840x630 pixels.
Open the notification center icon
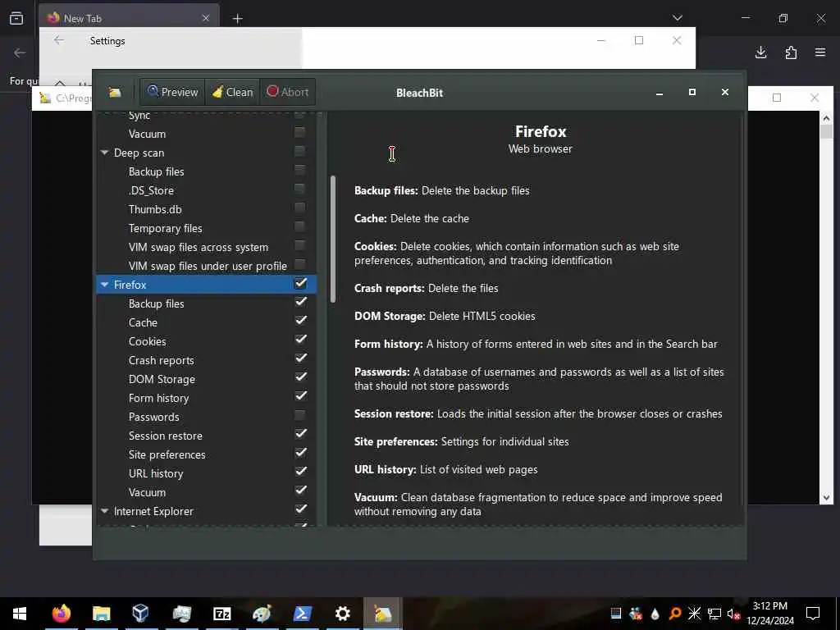pos(813,614)
